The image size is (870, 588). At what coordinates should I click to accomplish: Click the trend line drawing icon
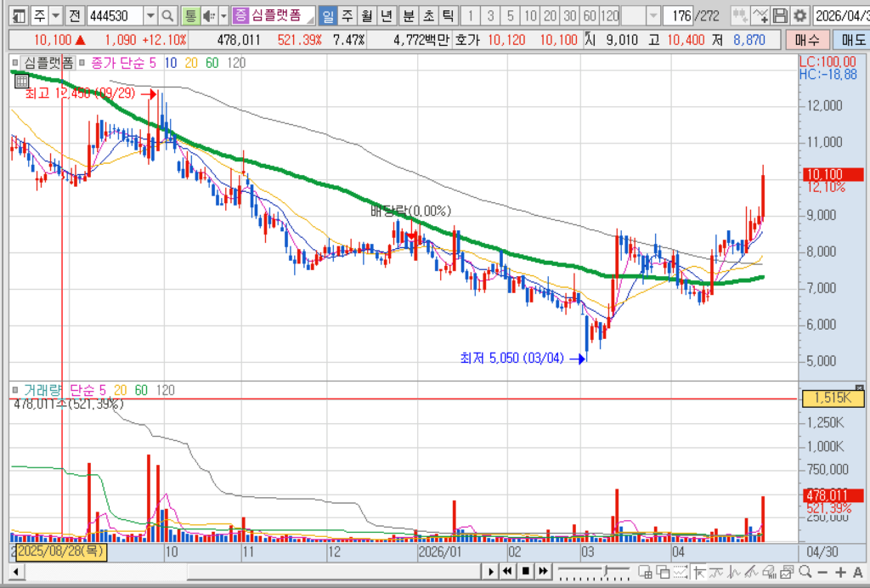pos(751,572)
